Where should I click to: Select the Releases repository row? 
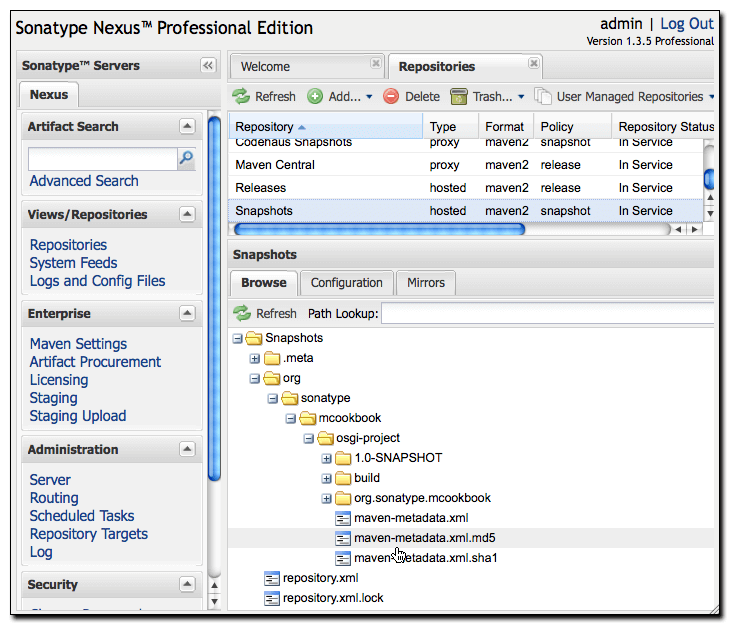(466, 188)
